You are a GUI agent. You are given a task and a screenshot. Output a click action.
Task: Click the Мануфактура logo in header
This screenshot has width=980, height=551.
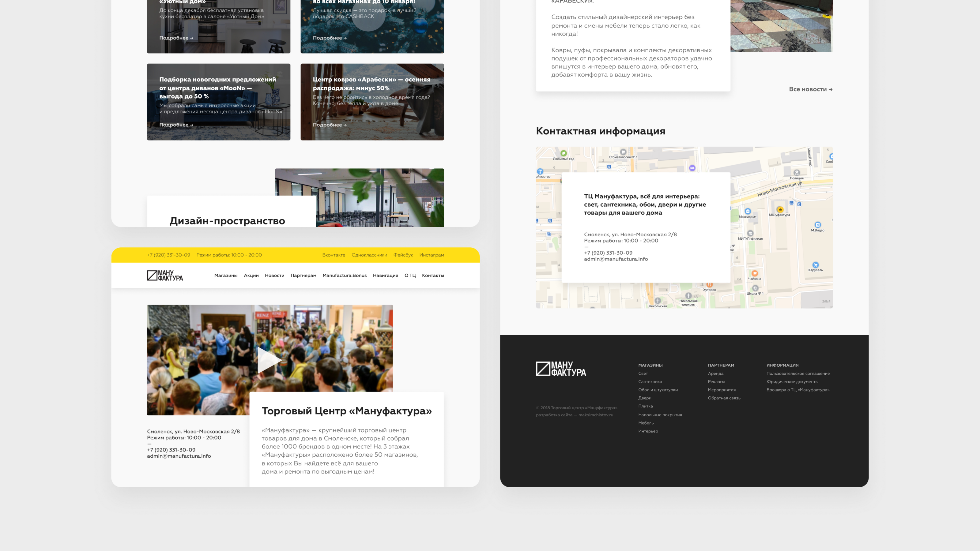click(165, 275)
